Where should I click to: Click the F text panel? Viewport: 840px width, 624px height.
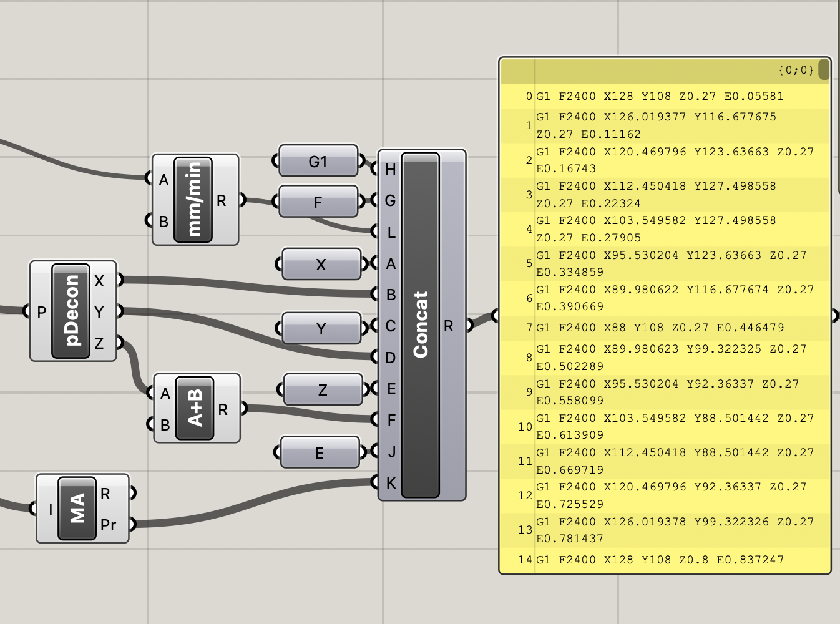[318, 202]
